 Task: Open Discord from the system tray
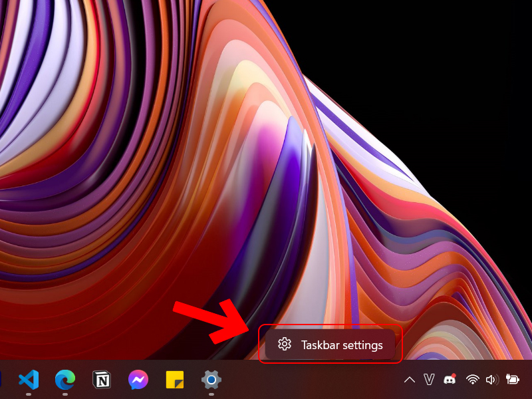450,379
